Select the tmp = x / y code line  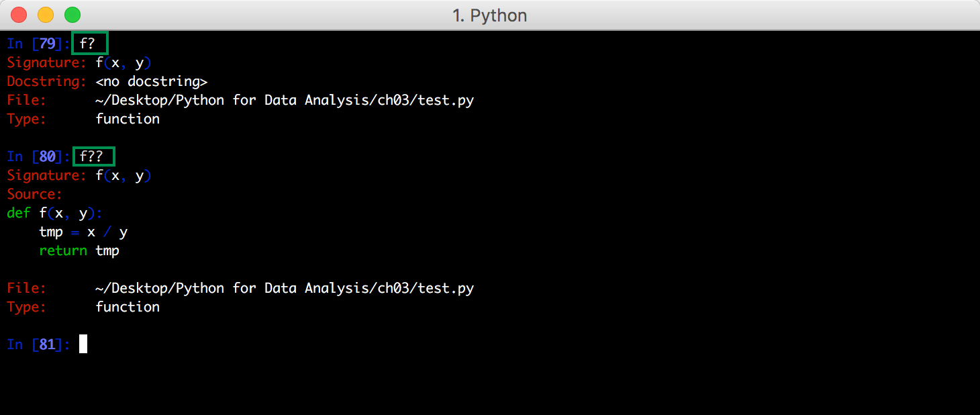point(85,232)
